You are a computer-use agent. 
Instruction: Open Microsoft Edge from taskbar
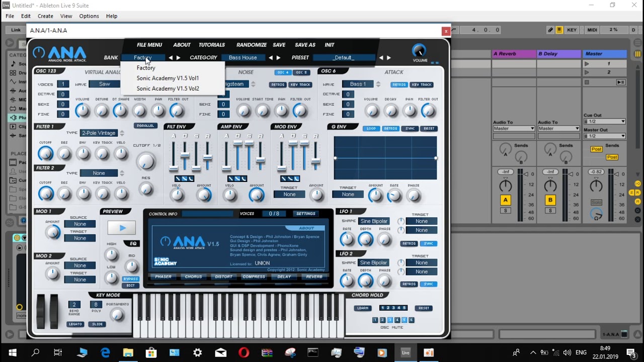[105, 352]
